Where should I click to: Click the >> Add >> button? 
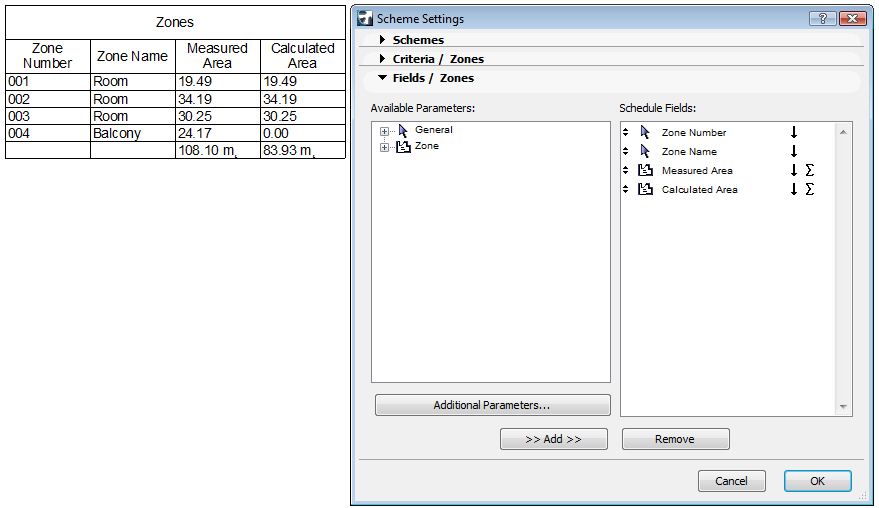[553, 439]
